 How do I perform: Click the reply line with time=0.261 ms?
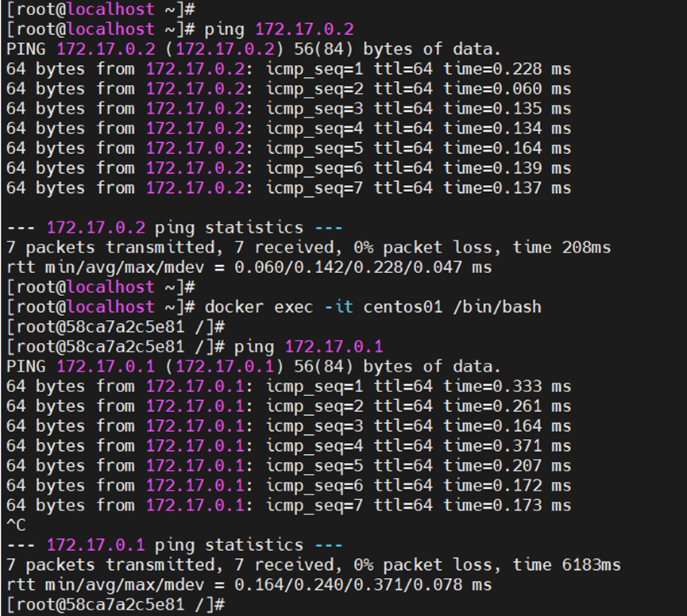(289, 406)
